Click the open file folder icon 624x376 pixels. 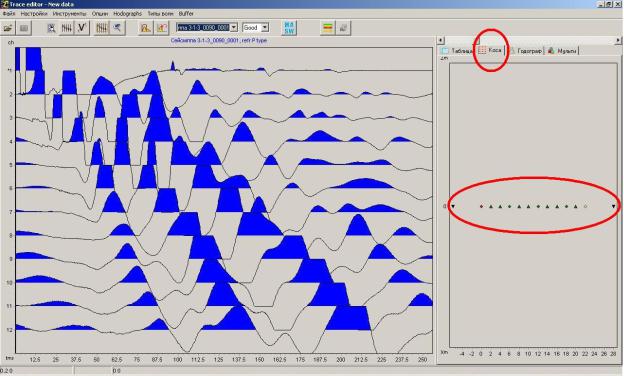coord(8,28)
